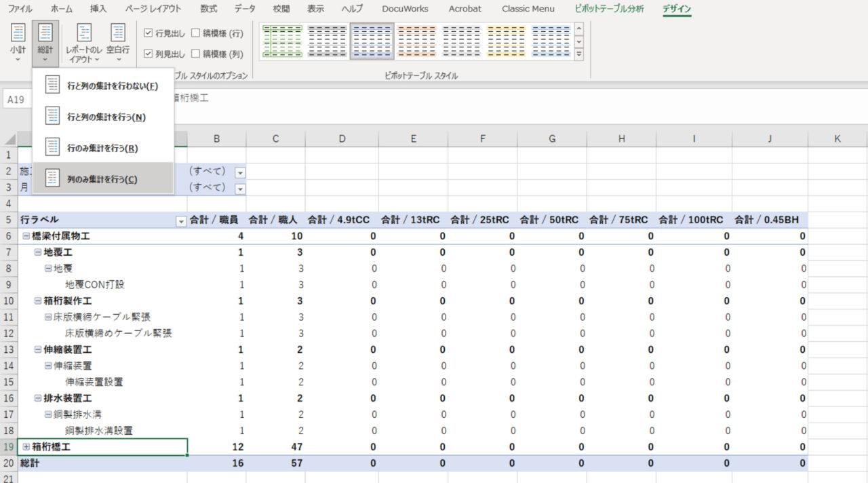Expand the 箱桁橋工 group

[26, 447]
